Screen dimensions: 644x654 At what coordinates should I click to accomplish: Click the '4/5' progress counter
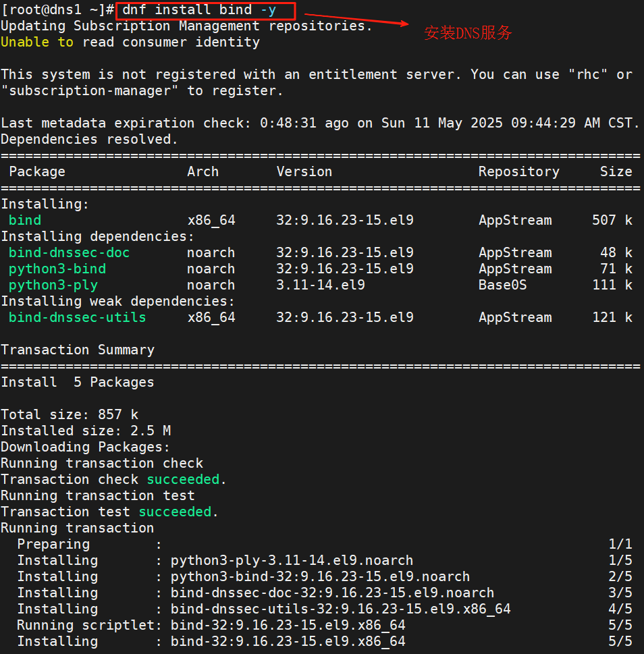tap(620, 609)
